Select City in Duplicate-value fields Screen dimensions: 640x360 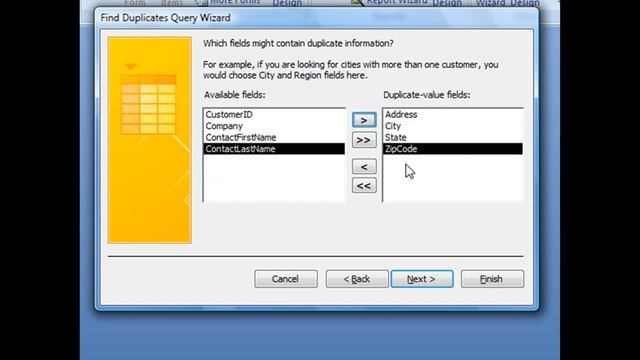pyautogui.click(x=453, y=126)
